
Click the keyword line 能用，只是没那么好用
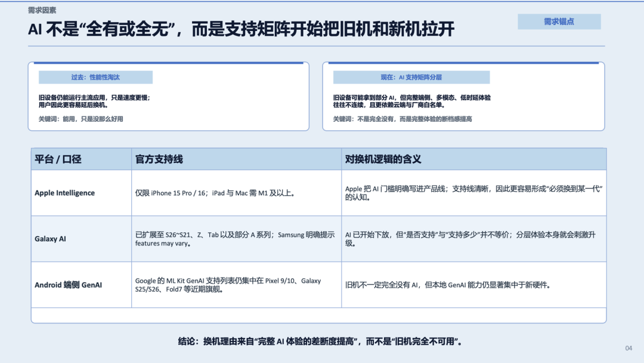(x=81, y=119)
